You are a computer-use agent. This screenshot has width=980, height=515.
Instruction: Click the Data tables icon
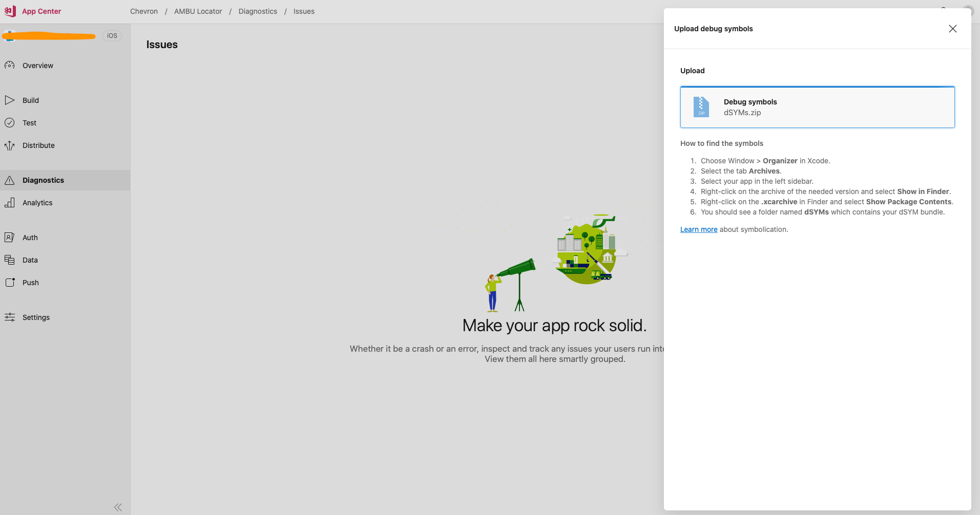tap(10, 260)
